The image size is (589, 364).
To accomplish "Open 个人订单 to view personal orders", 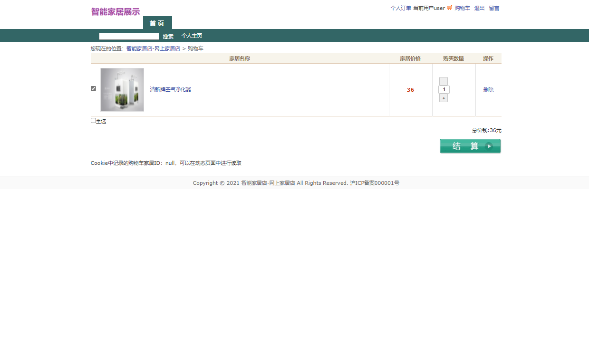I will click(400, 8).
